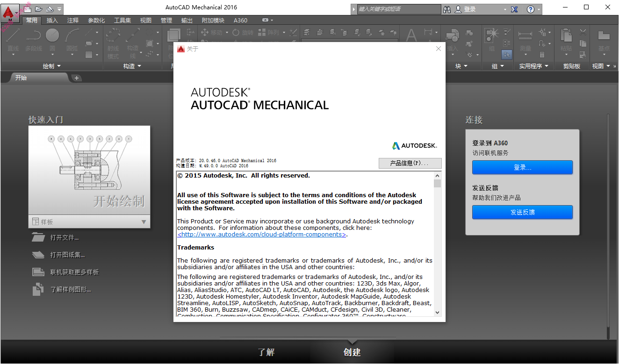The image size is (619, 364).
Task: Click the blue Help question mark icon
Action: [x=531, y=9]
